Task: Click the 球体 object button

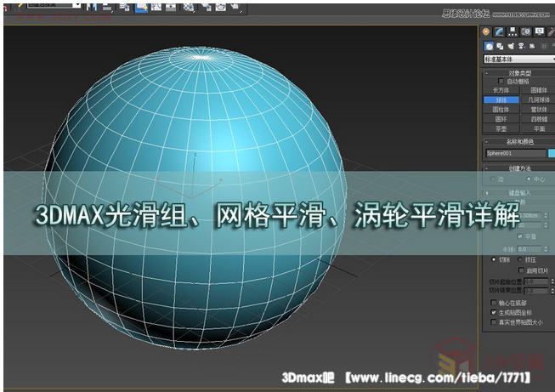Action: (501, 99)
